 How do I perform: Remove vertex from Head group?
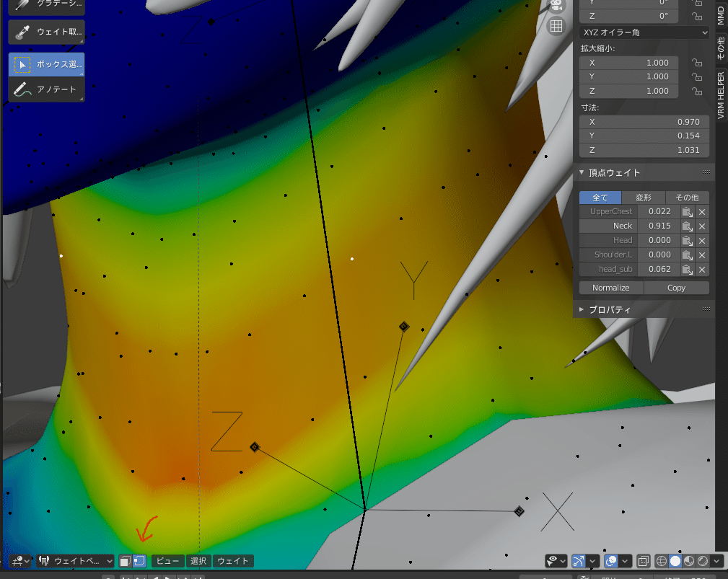point(702,241)
